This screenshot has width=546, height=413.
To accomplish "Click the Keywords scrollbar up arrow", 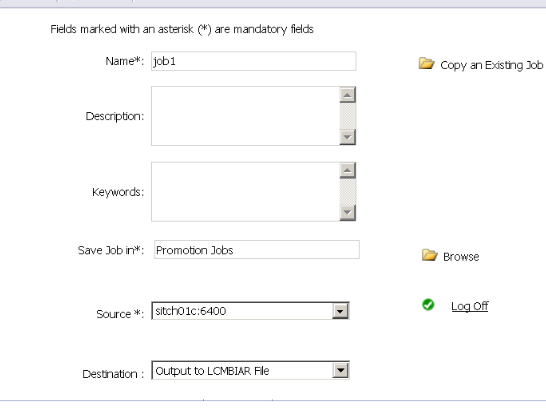I will click(348, 170).
